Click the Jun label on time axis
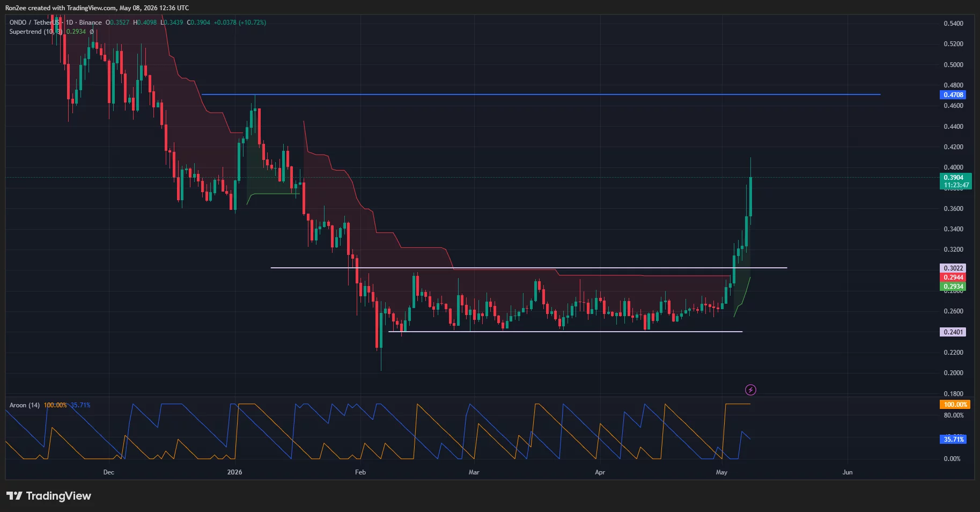Image resolution: width=980 pixels, height=512 pixels. point(848,472)
